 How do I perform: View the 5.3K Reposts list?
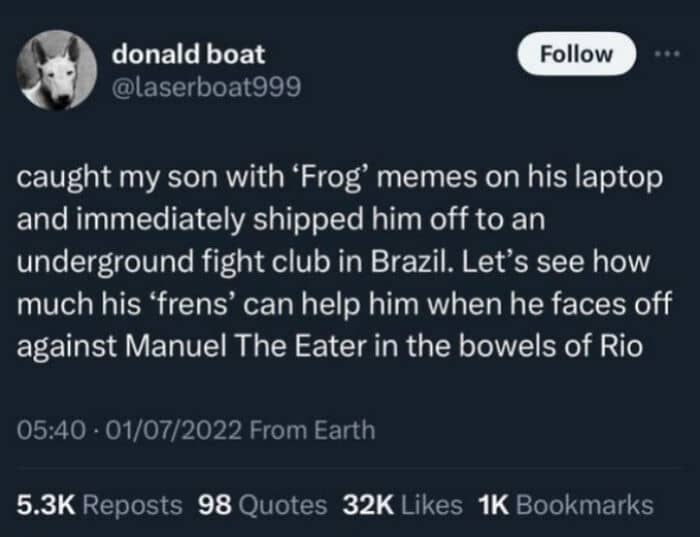pos(100,505)
